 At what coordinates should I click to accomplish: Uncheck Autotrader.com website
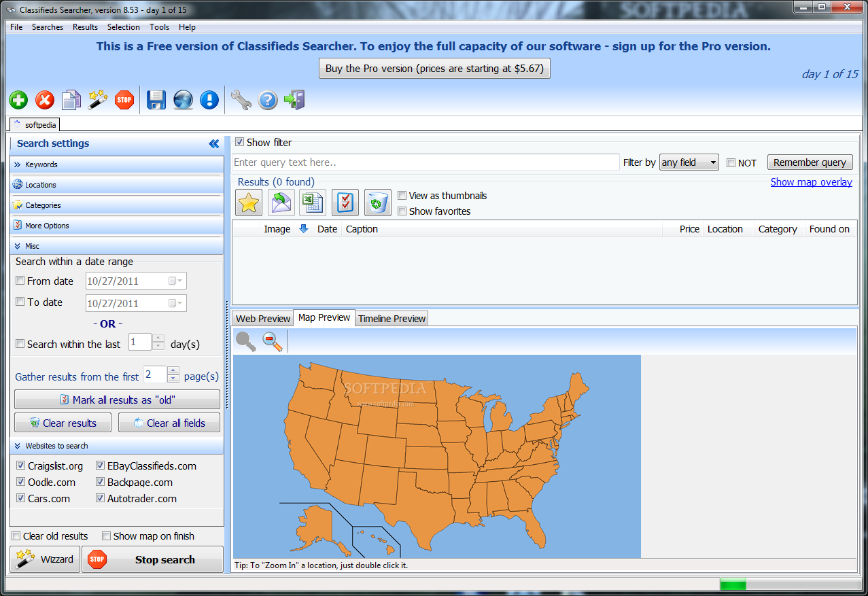[100, 498]
